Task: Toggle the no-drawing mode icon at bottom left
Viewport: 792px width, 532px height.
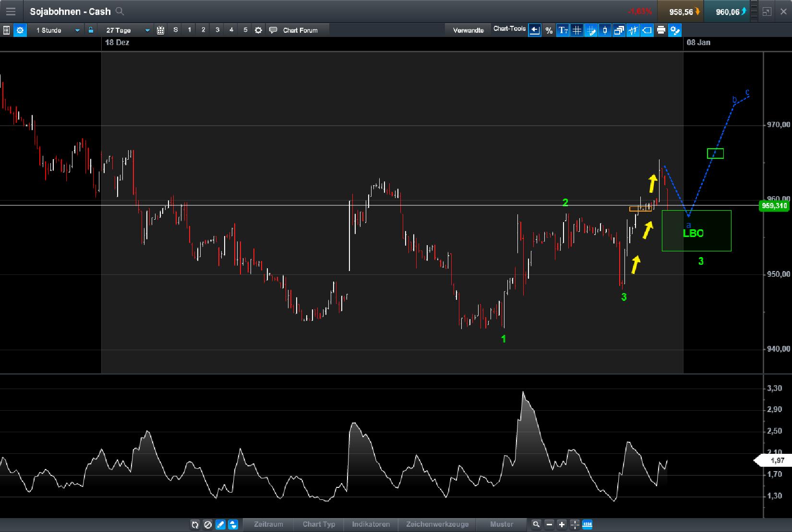Action: click(x=208, y=525)
